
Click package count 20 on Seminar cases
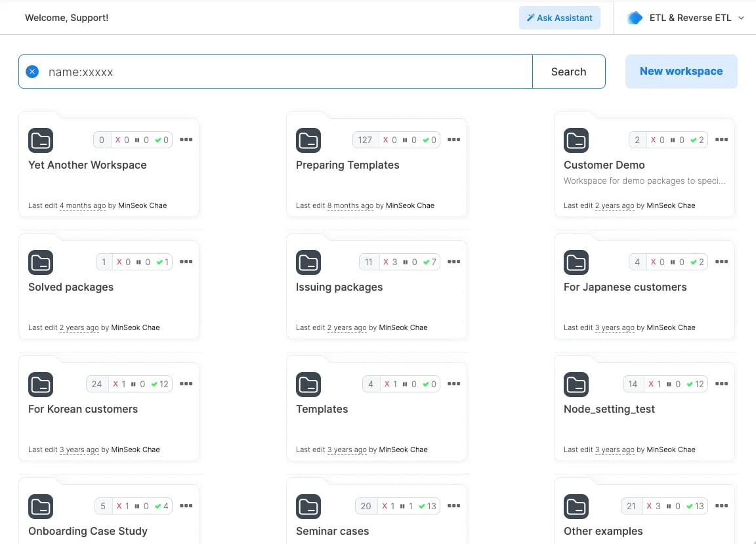[x=366, y=506]
